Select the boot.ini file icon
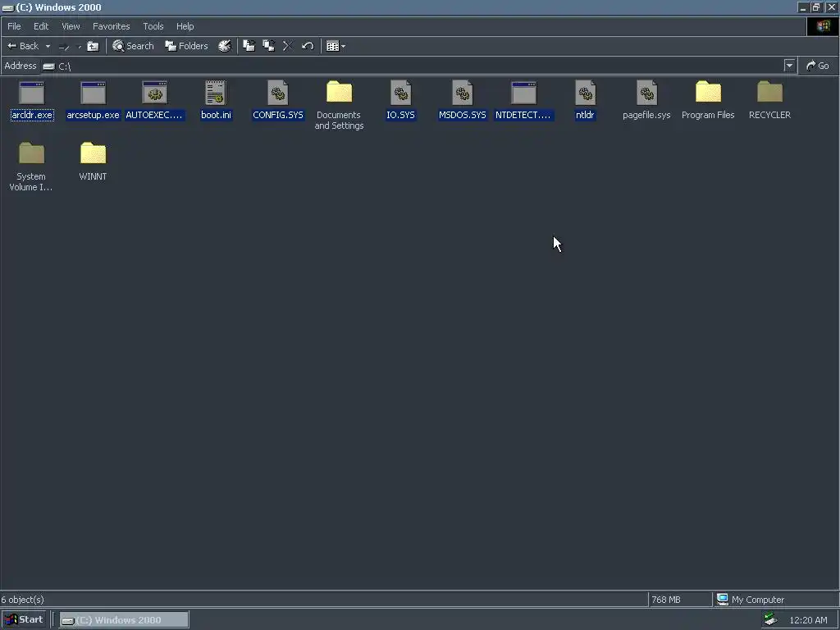840x630 pixels. (216, 94)
